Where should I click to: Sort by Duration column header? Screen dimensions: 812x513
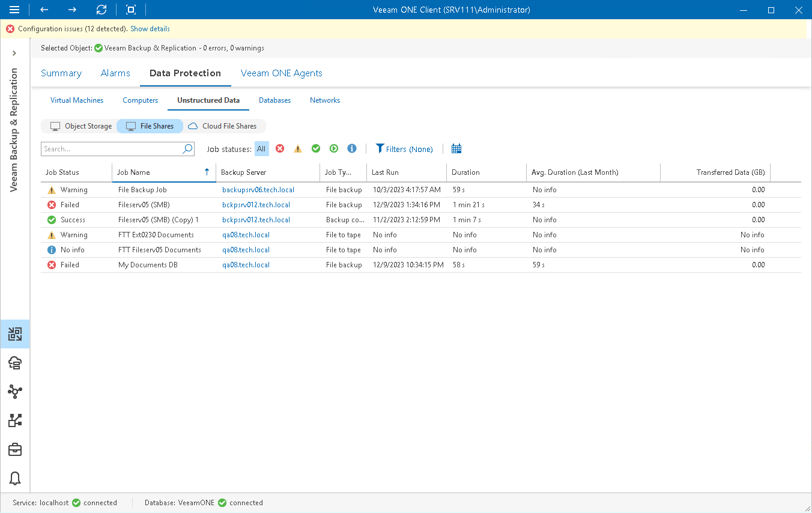486,172
